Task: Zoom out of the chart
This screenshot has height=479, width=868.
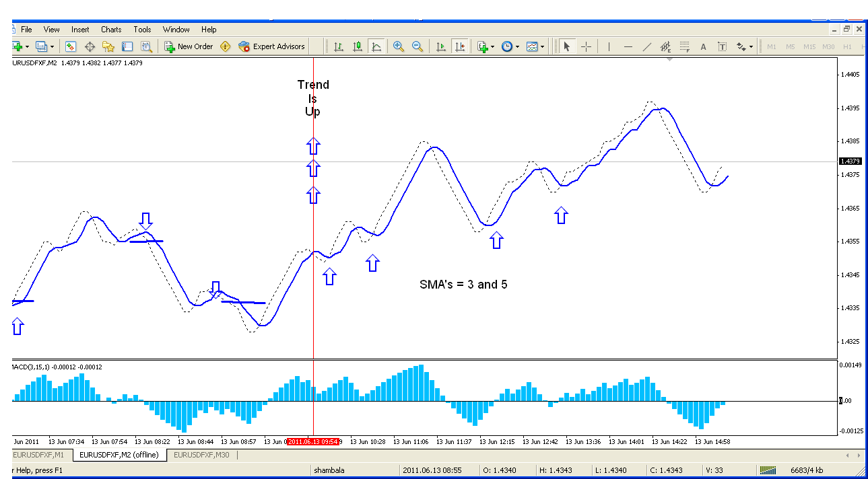Action: [418, 46]
